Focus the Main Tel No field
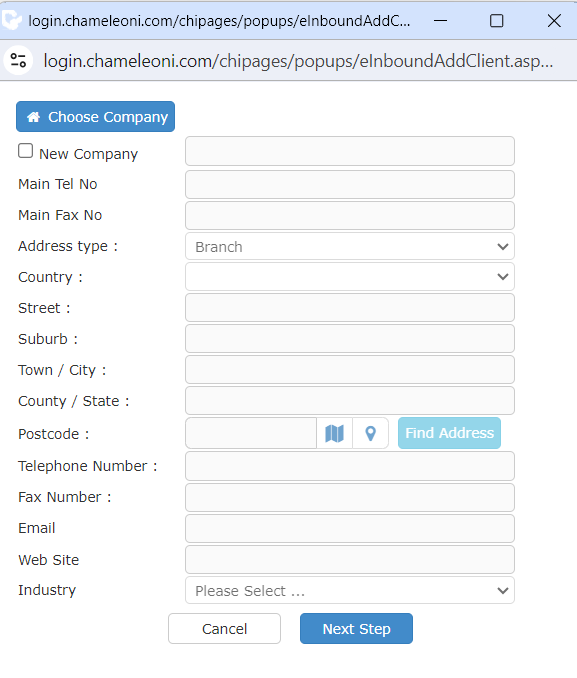Screen dimensions: 577x678 [350, 185]
